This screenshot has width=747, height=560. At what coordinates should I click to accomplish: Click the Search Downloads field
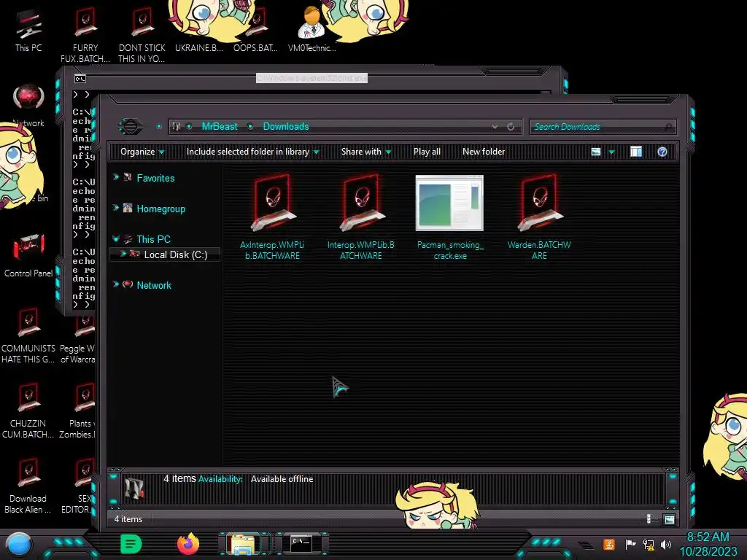coord(603,127)
